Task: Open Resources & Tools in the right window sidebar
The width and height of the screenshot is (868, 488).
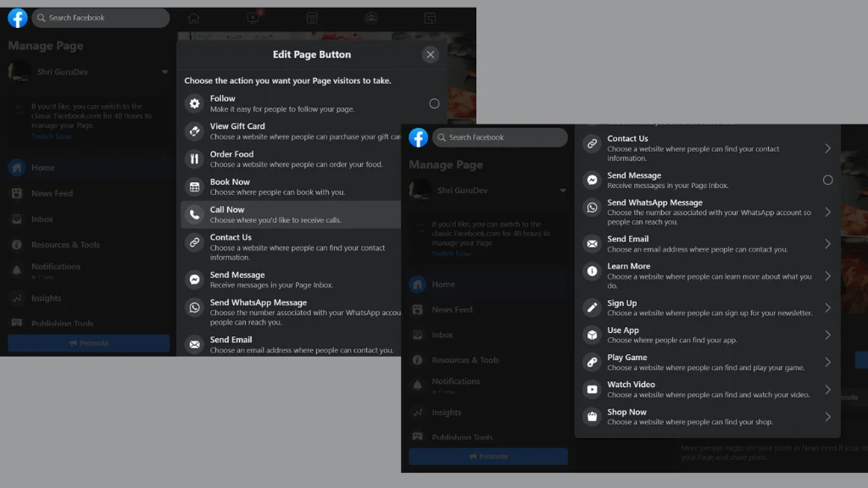Action: point(488,359)
